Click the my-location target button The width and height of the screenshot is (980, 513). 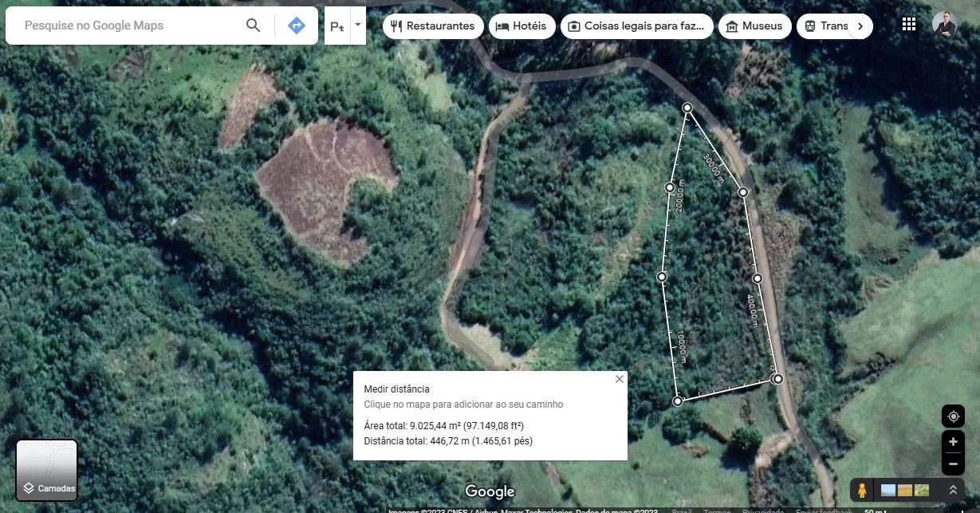point(953,416)
